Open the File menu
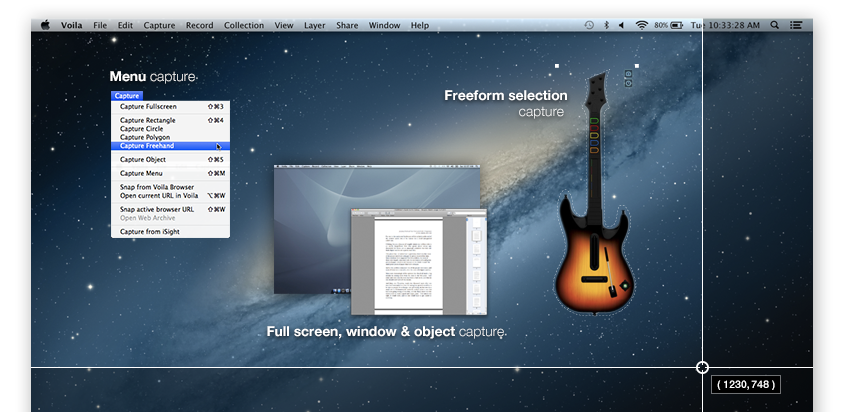 tap(100, 25)
